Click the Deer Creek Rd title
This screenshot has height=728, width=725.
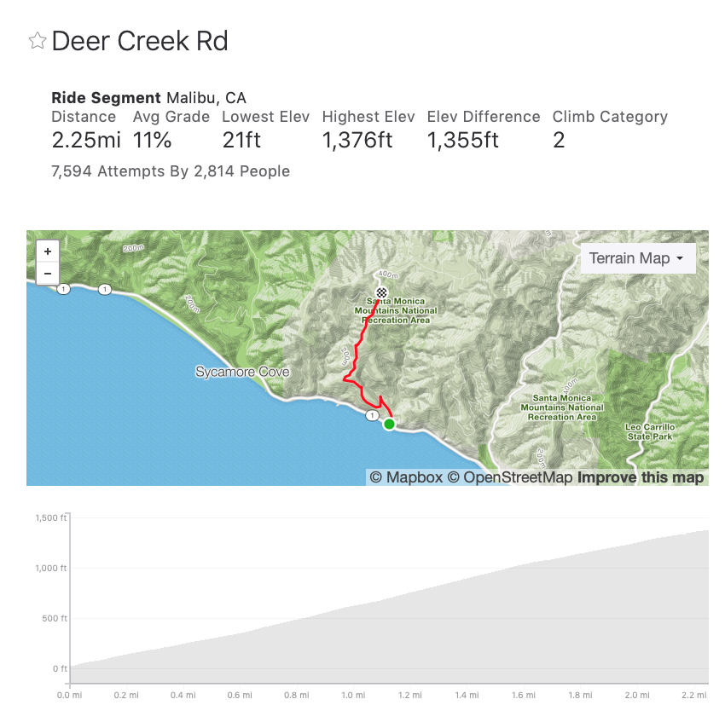[140, 41]
